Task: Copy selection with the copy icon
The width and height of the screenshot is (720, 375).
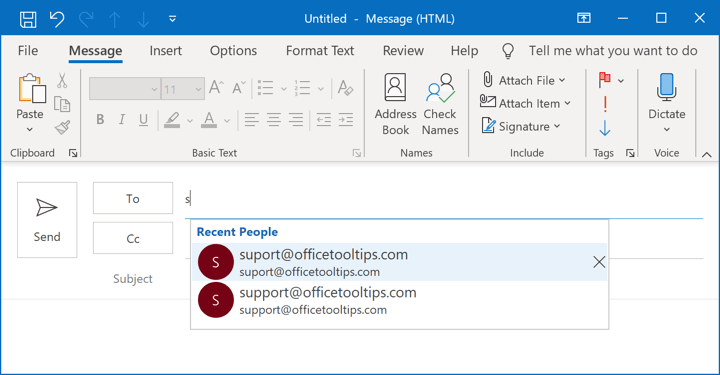Action: (x=62, y=104)
